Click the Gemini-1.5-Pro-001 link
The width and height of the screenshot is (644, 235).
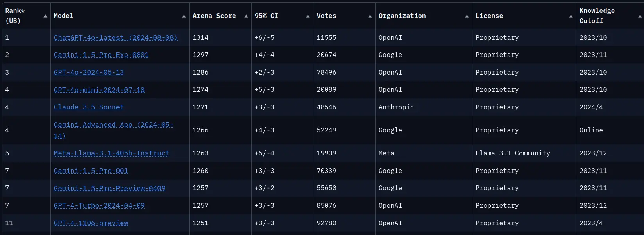tap(91, 171)
